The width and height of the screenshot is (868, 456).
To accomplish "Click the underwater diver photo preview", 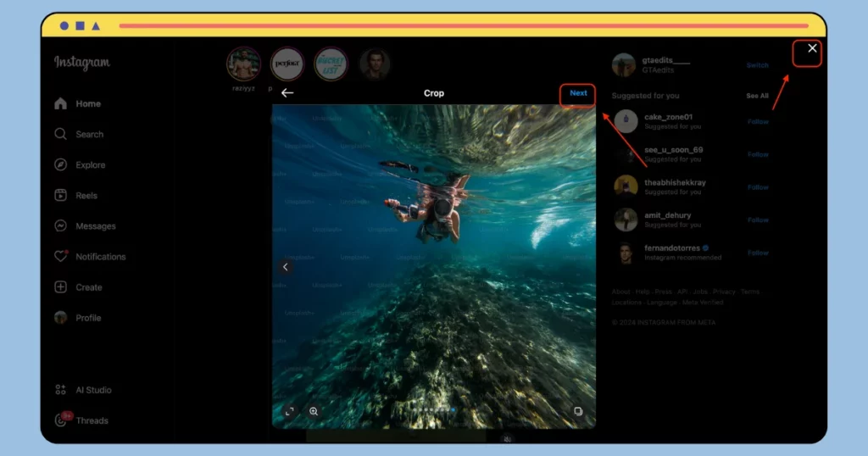I will point(434,266).
